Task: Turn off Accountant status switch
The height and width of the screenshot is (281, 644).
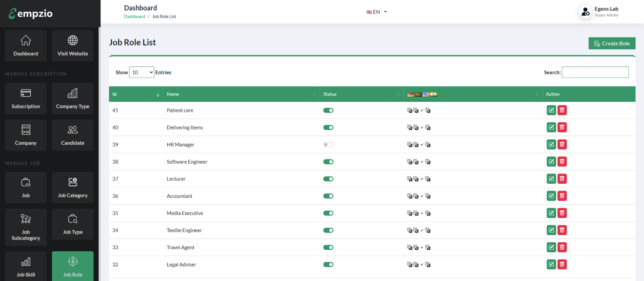Action: (328, 196)
